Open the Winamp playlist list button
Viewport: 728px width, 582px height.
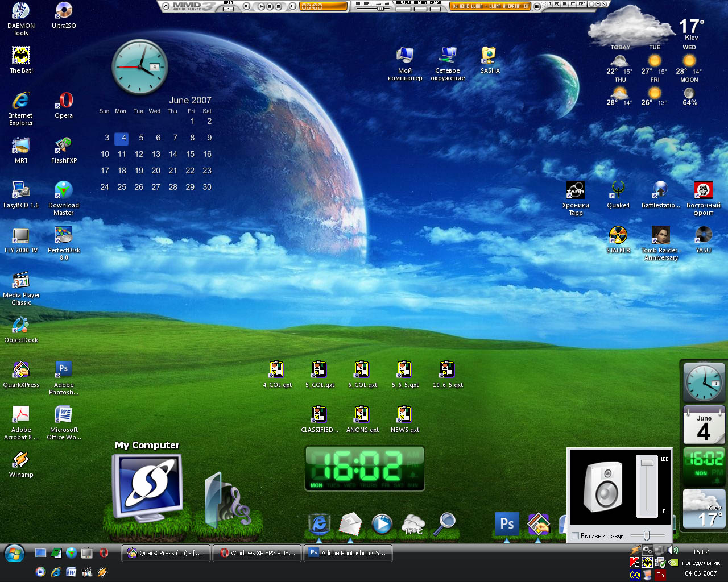(537, 6)
